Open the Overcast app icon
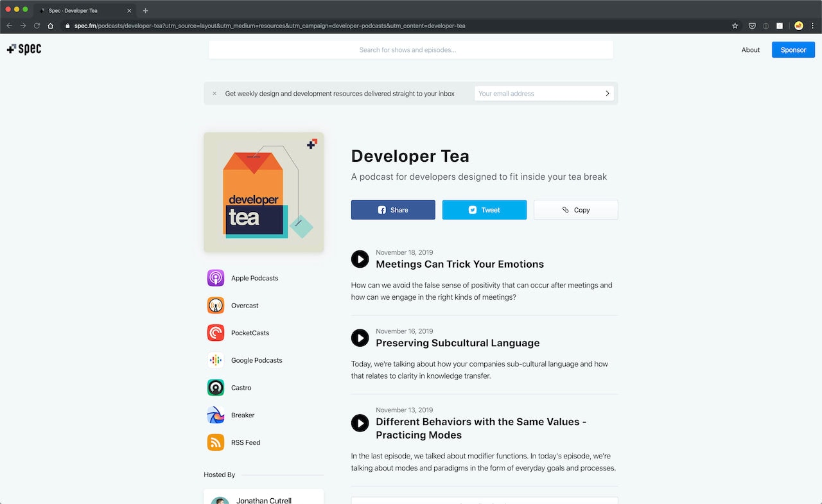The width and height of the screenshot is (822, 504). 216,306
